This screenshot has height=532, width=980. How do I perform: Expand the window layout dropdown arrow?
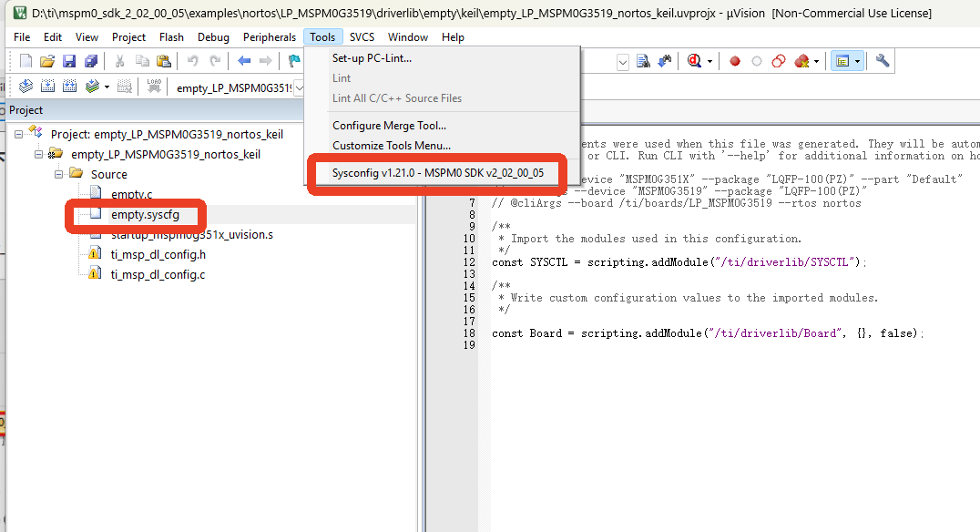[x=857, y=61]
